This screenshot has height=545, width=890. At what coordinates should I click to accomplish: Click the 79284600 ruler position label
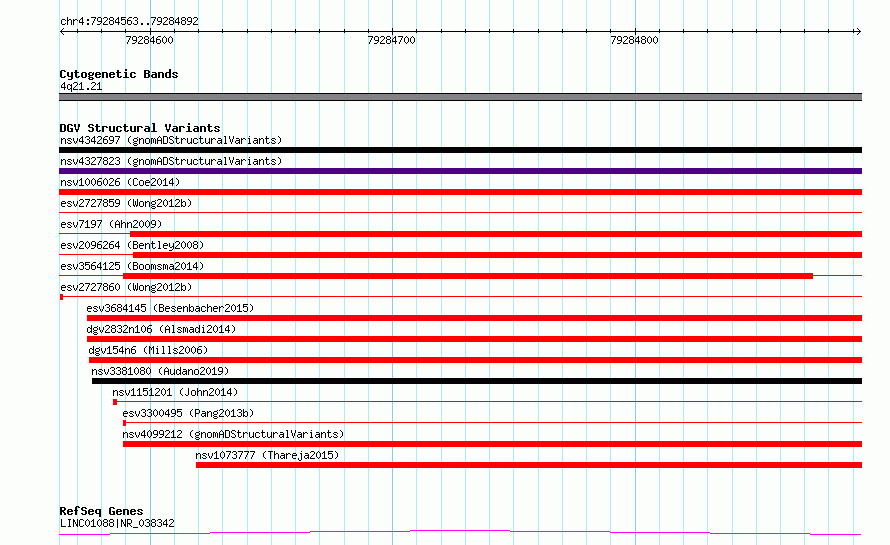pyautogui.click(x=149, y=40)
